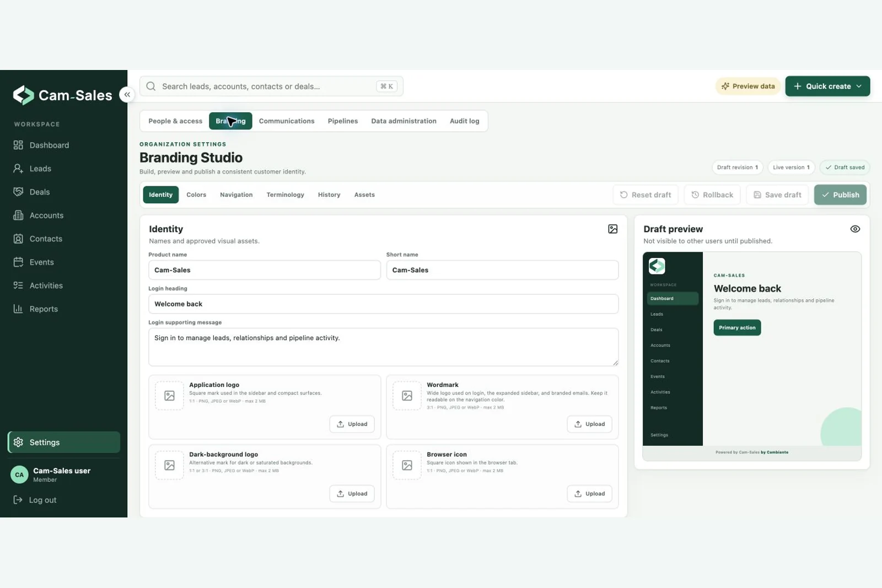
Task: Upload an Application logo
Action: pos(352,424)
